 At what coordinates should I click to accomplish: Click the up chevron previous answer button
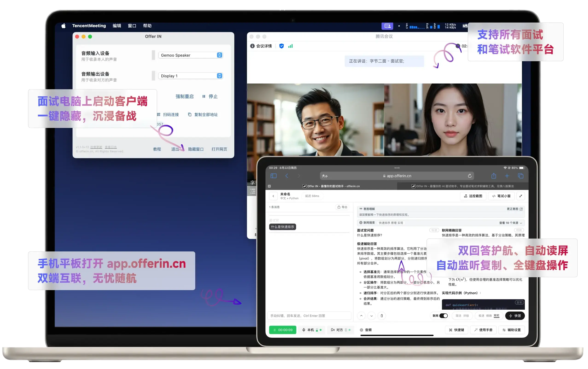coord(361,316)
